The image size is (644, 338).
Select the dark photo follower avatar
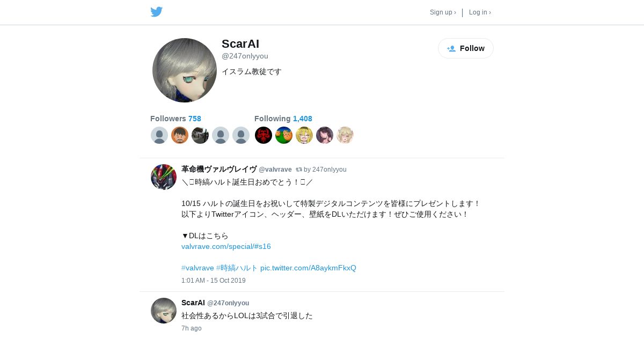pos(200,135)
